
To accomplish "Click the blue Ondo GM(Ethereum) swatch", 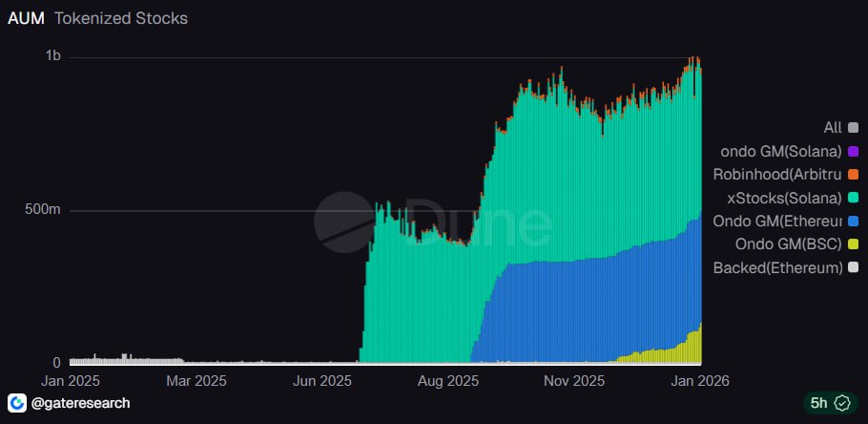I will [x=853, y=222].
